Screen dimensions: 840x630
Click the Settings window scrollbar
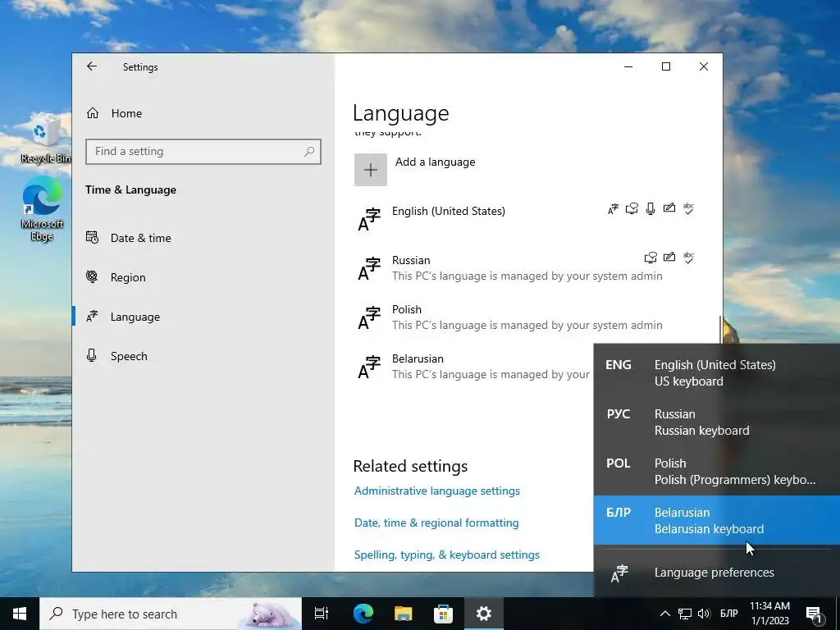click(x=720, y=330)
